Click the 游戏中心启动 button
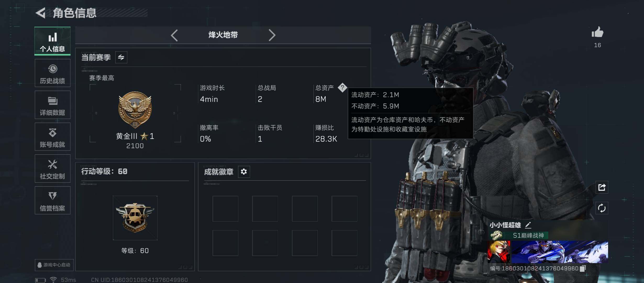Viewport: 644px width, 283px height. [54, 265]
